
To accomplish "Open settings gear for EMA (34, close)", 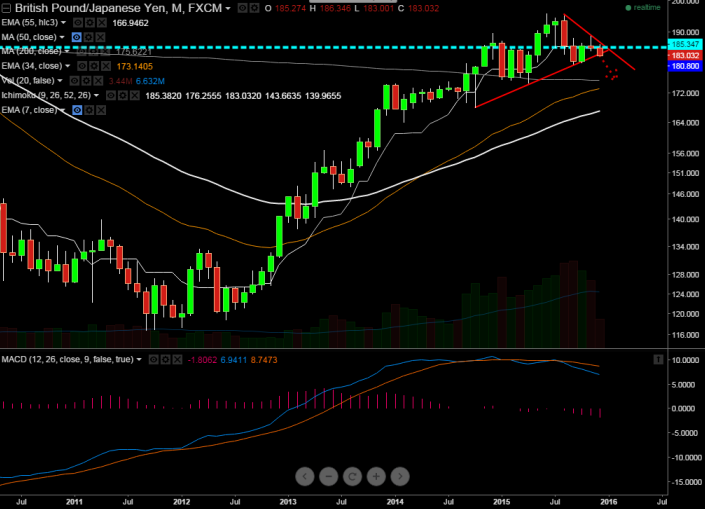I will click(x=94, y=66).
